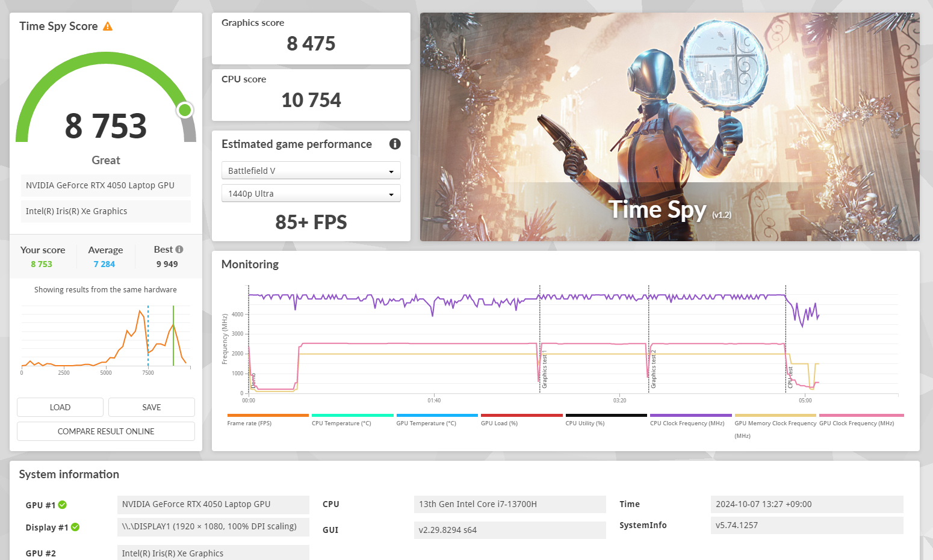Click the green score gauge indicator knob
This screenshot has width=933, height=560.
coord(185,110)
